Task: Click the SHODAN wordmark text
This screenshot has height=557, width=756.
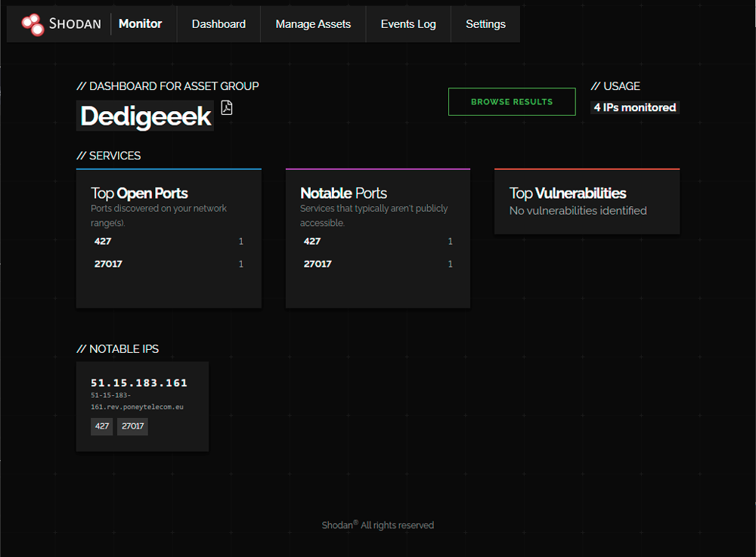Action: [75, 23]
